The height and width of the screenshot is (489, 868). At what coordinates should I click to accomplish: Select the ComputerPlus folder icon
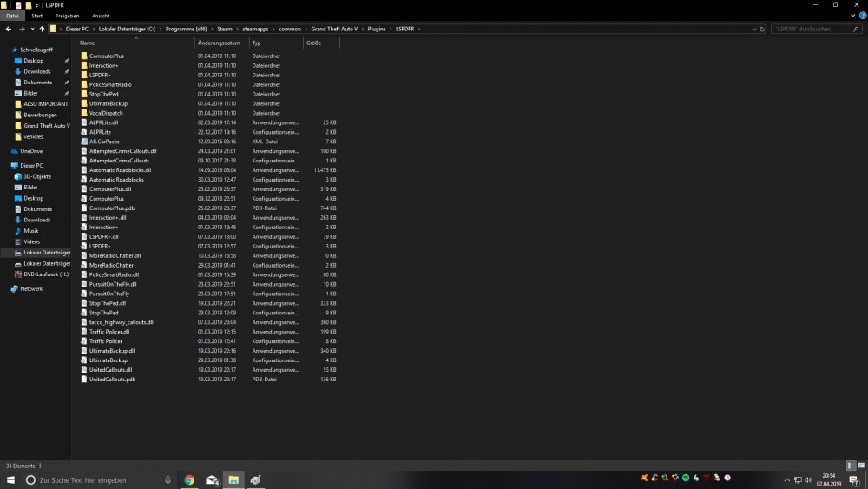click(84, 56)
